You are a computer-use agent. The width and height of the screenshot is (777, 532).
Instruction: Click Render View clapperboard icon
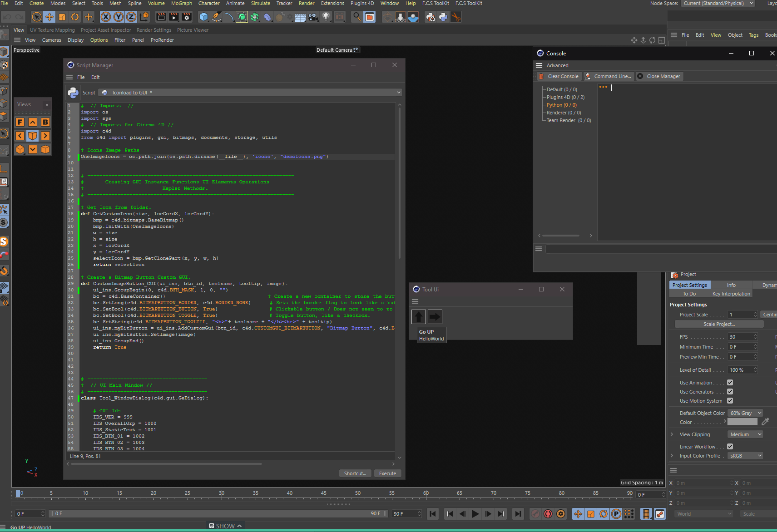[x=161, y=17]
